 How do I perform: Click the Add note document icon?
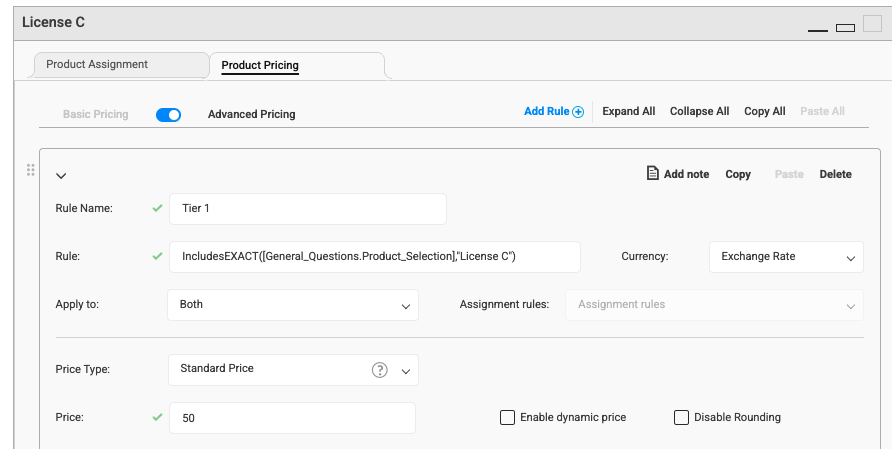point(653,173)
